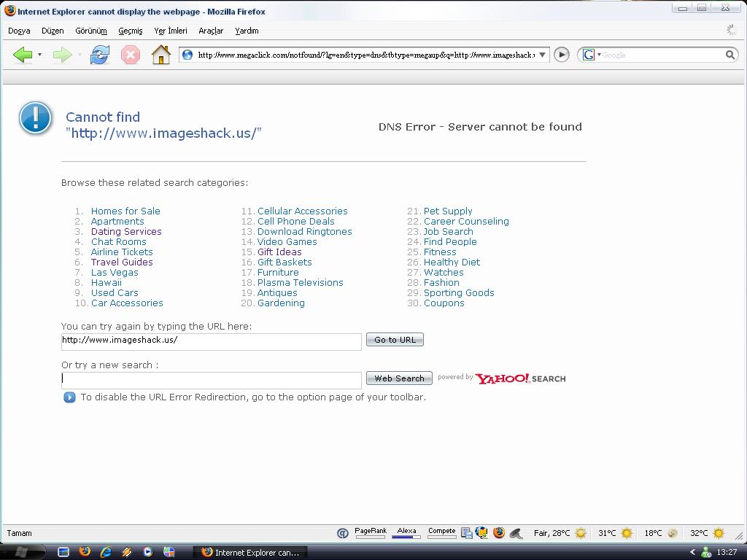This screenshot has width=747, height=560.
Task: Click the site globe icon in address bar
Action: [187, 55]
